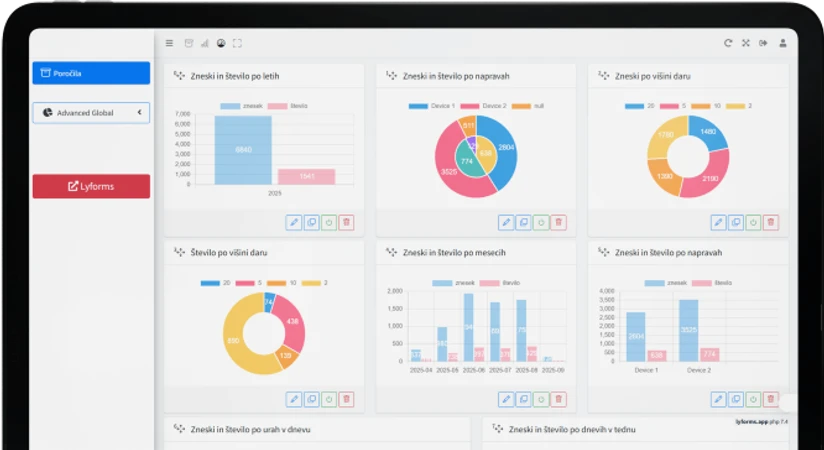Click the red Lyforms button

click(91, 186)
